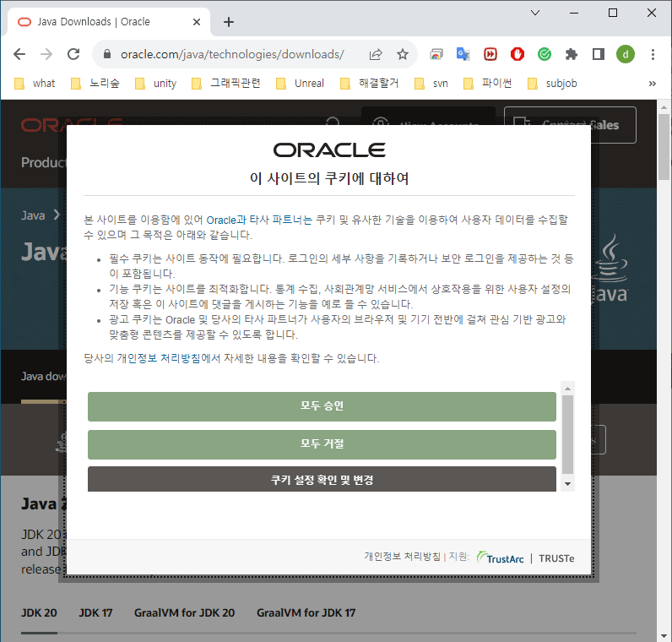This screenshot has width=672, height=642.
Task: Select GraalVM for JDK 20 tab
Action: coord(184,612)
